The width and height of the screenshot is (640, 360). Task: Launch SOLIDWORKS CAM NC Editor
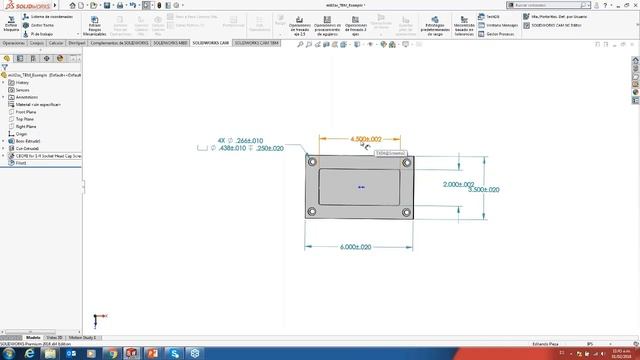click(552, 25)
